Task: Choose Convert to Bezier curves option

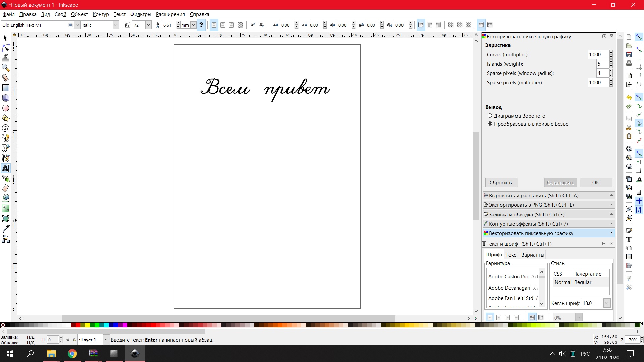Action: click(490, 124)
